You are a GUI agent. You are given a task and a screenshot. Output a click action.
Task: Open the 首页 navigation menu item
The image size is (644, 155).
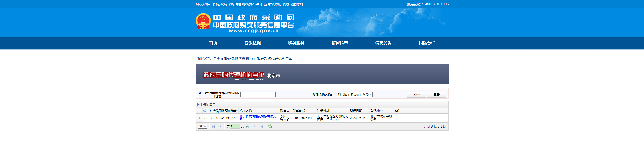[213, 43]
